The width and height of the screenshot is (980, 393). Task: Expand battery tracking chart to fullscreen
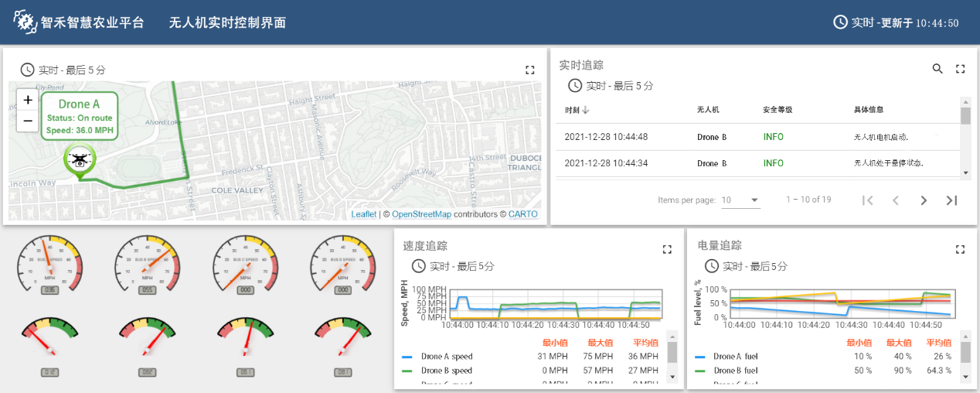961,249
